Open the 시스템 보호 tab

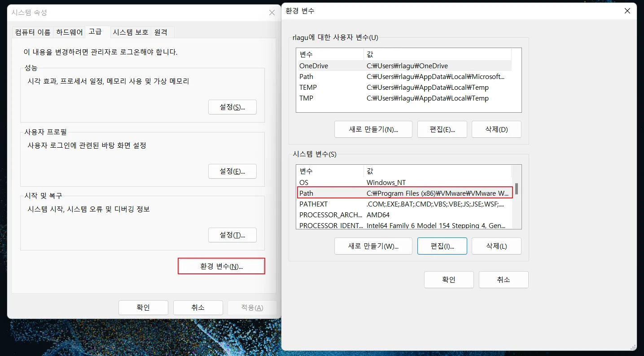pyautogui.click(x=131, y=32)
